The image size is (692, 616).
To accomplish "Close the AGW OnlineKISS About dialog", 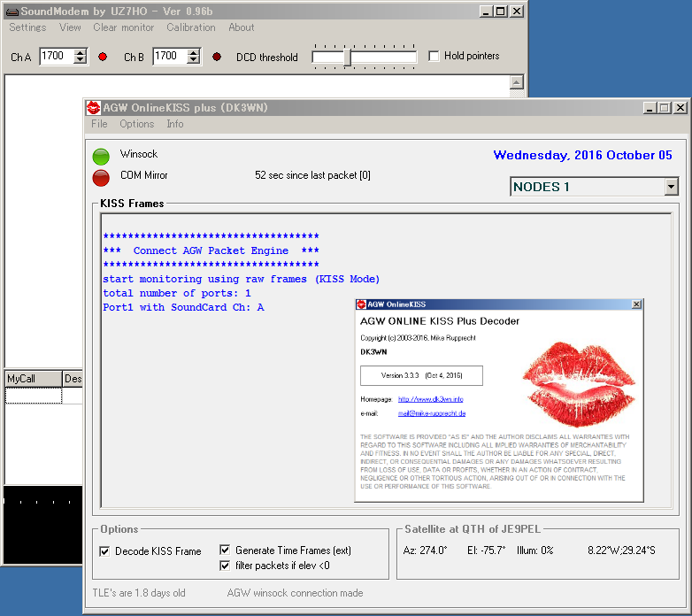I will point(636,304).
